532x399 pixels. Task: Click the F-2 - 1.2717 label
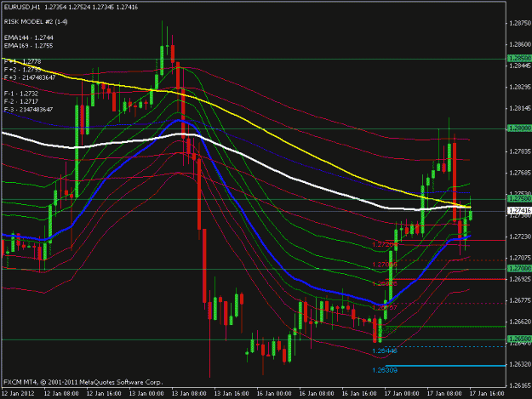pos(21,102)
